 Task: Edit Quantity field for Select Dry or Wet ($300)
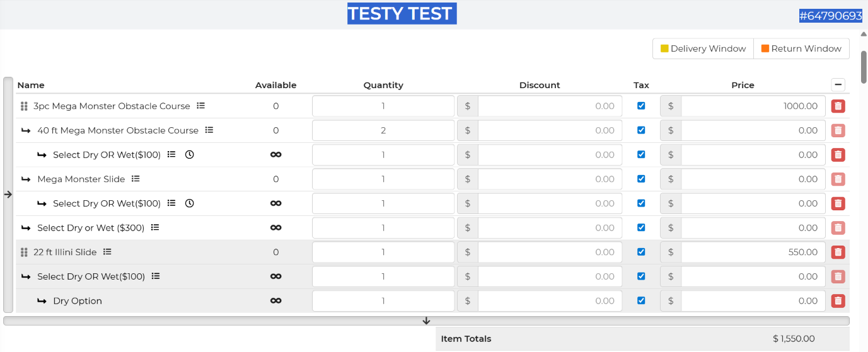[383, 228]
